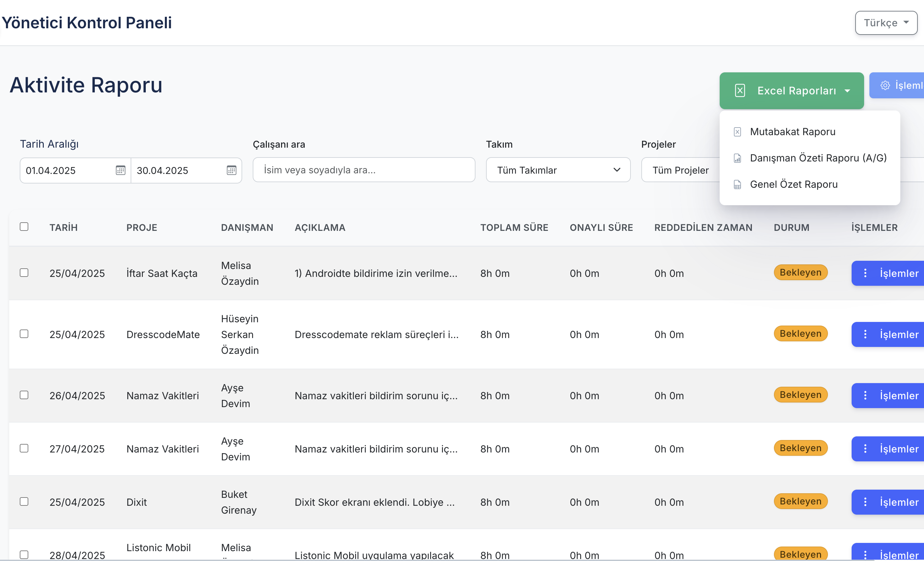This screenshot has width=924, height=561.
Task: Click the start date field 01.04.2025
Action: click(x=75, y=170)
